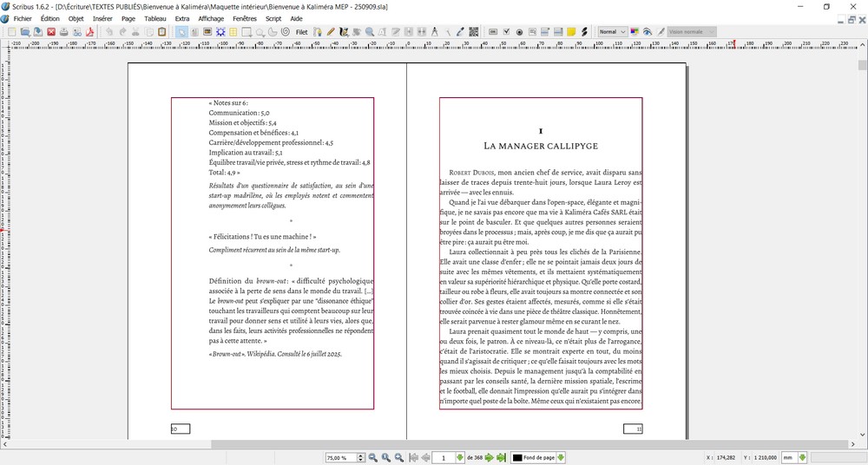Pick the Eye Dropper tool
This screenshot has height=465, width=868.
pos(460,31)
